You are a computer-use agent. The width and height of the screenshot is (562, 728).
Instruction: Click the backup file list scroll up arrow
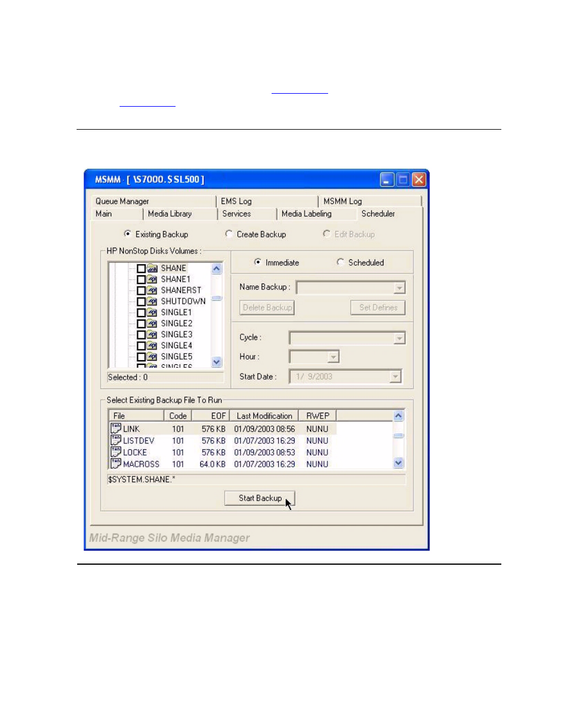399,416
